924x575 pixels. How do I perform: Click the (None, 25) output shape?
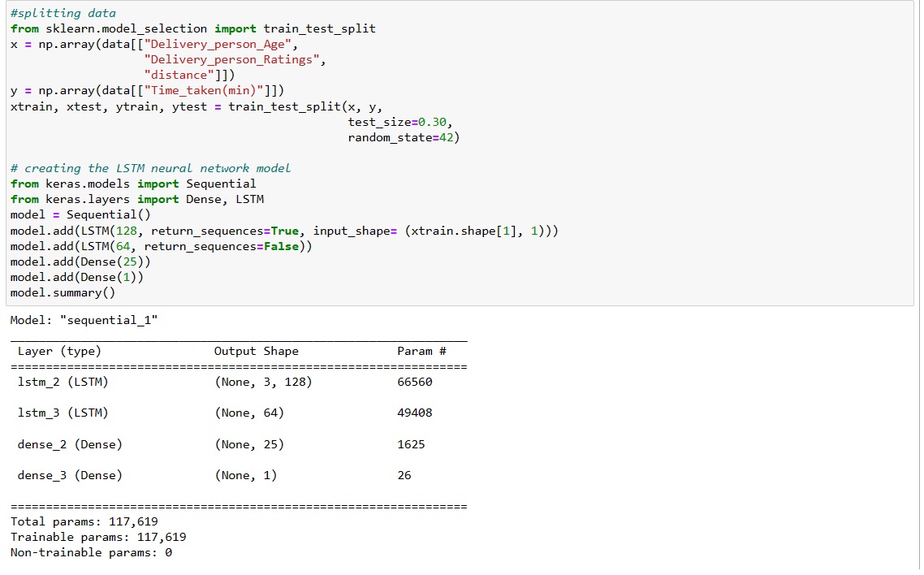point(249,444)
